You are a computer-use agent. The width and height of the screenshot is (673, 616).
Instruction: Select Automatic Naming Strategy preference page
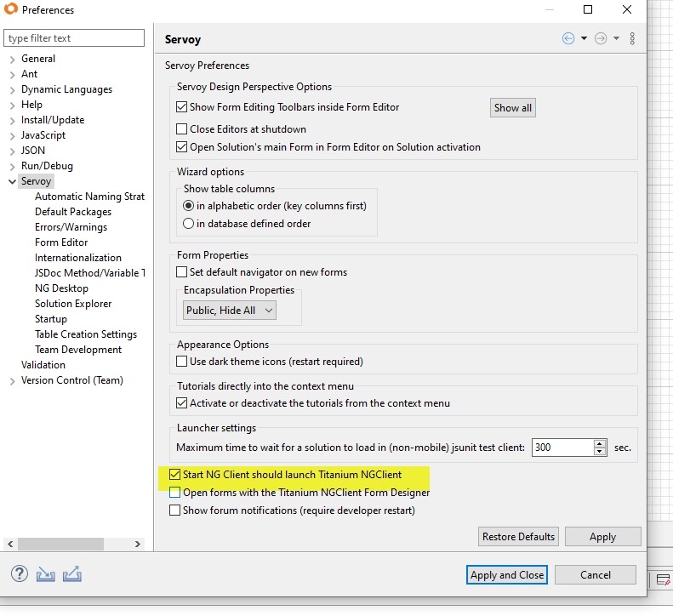coord(89,197)
